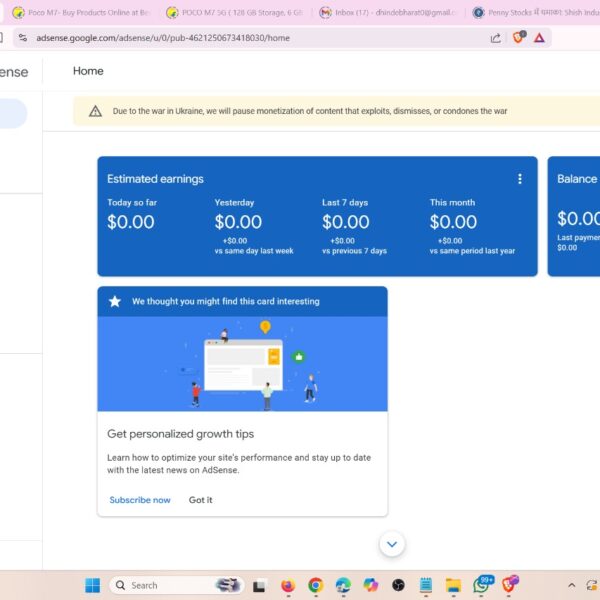Click the taskbar Search box
Screen dimensions: 600x600
pyautogui.click(x=177, y=585)
